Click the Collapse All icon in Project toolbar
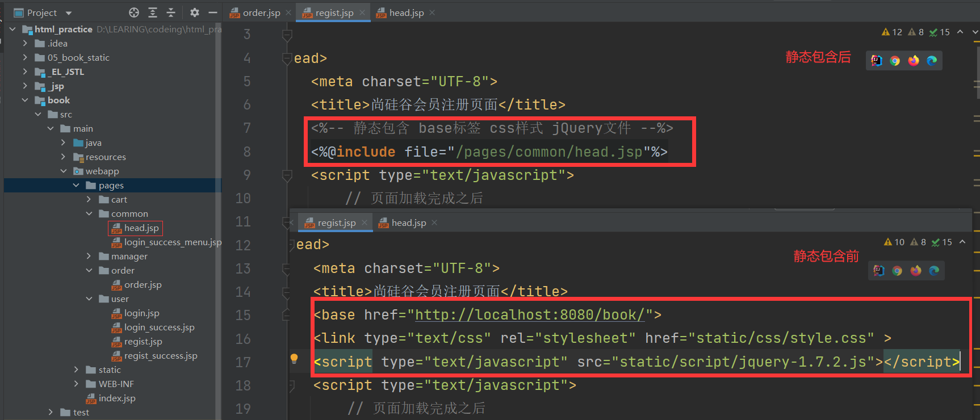The width and height of the screenshot is (980, 420). [x=171, y=12]
